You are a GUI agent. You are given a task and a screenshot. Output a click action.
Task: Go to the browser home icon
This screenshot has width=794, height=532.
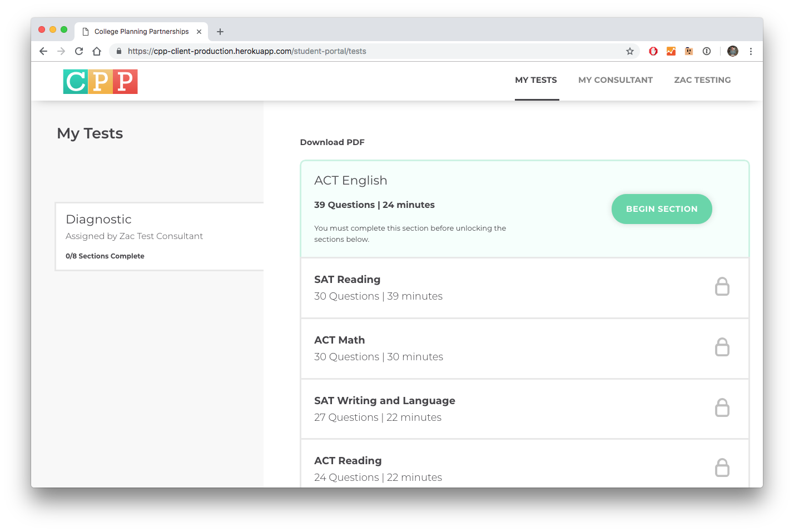tap(97, 51)
